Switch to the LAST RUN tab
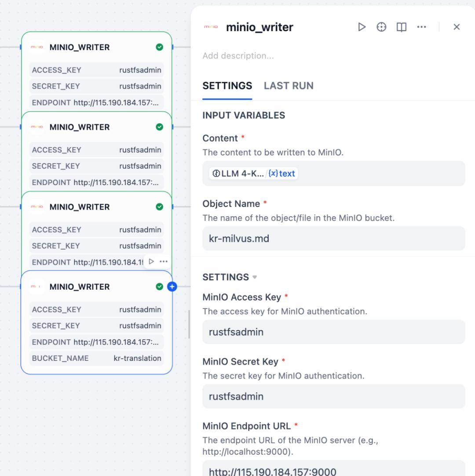The height and width of the screenshot is (476, 475). point(289,86)
